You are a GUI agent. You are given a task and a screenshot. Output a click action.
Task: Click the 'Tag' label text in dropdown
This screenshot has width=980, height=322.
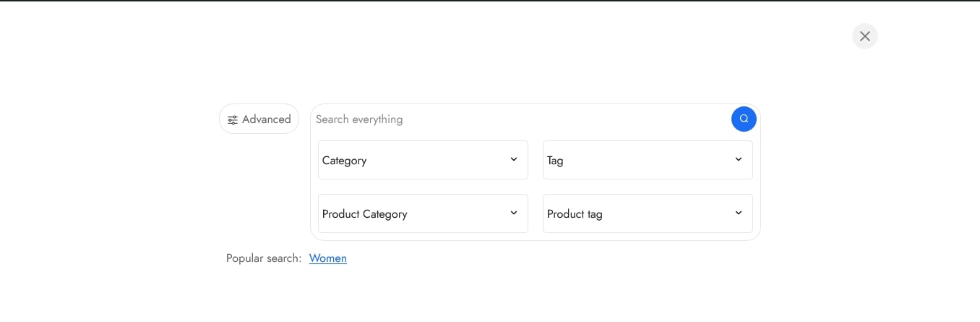(x=555, y=161)
